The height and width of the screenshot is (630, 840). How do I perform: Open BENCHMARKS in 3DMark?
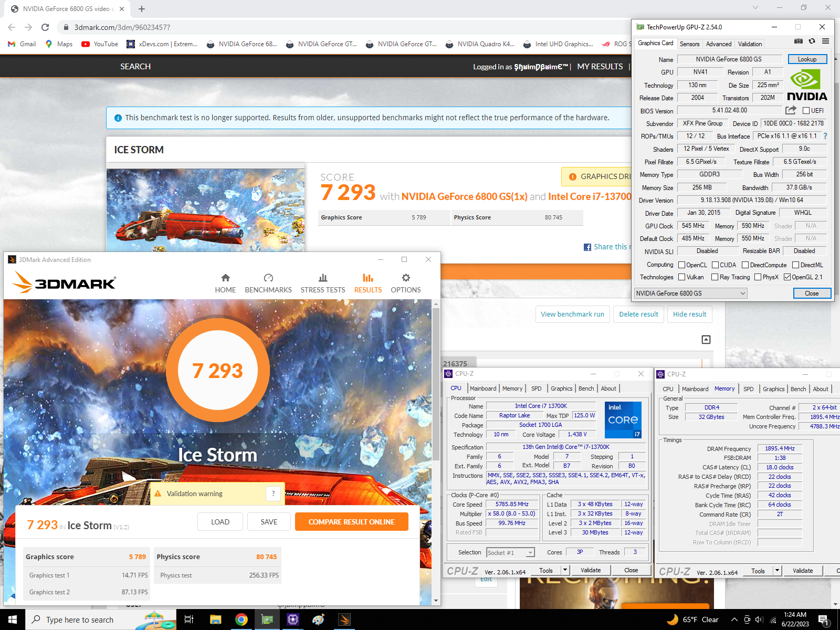coord(268,283)
